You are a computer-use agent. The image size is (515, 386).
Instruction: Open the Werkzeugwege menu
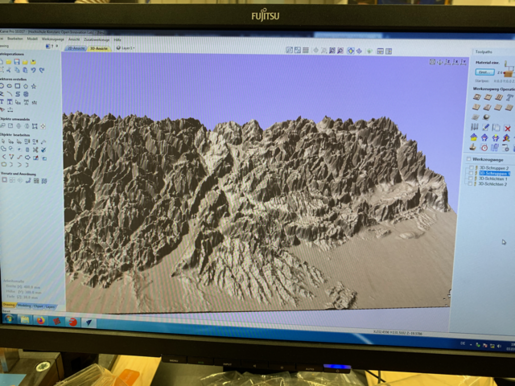click(x=53, y=39)
